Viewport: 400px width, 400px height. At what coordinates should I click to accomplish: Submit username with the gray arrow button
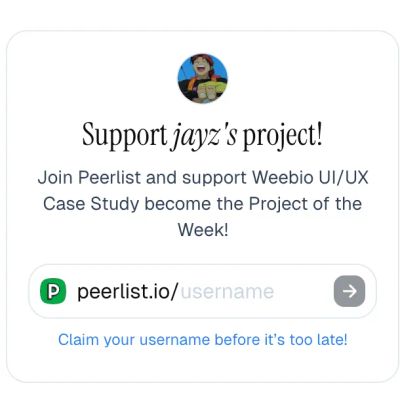[349, 291]
